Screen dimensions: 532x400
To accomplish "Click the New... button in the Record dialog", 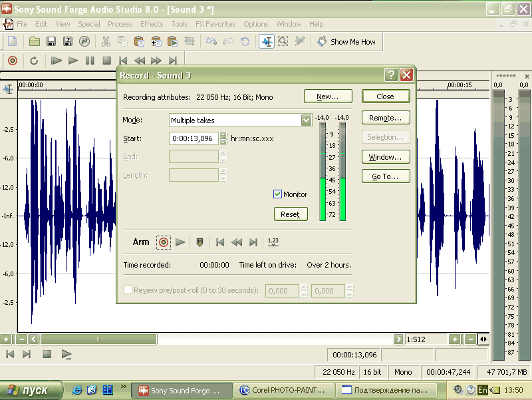I will point(328,97).
